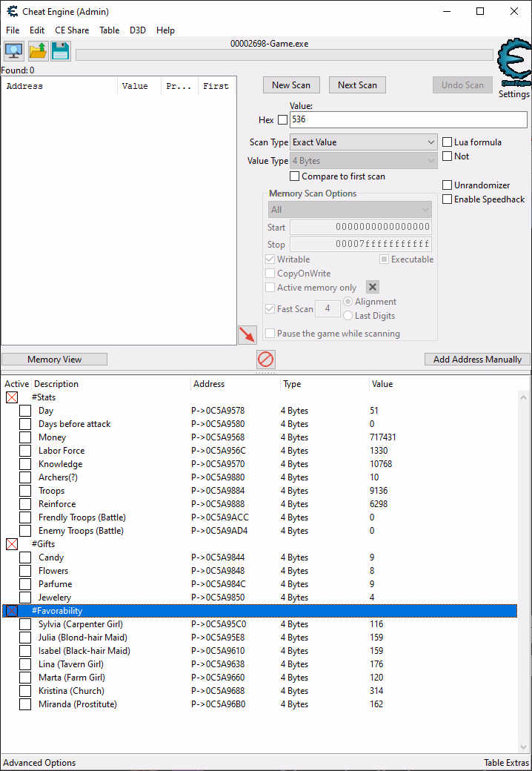Click the scan Value input field

pyautogui.click(x=408, y=119)
